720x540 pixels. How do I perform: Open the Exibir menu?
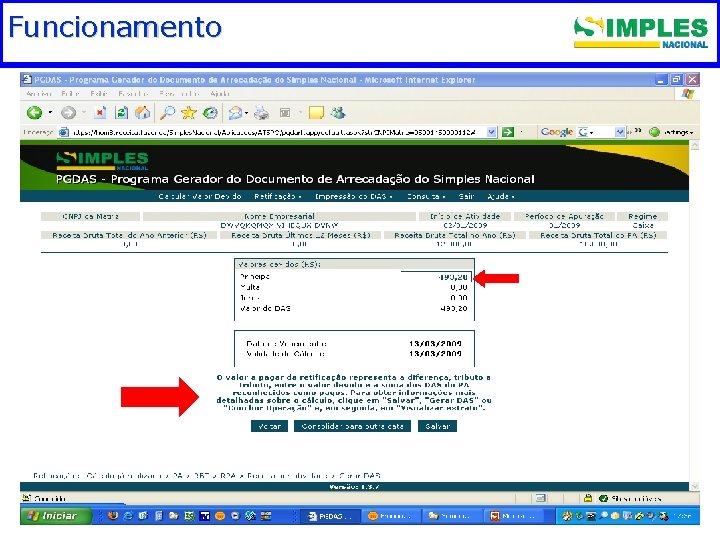click(99, 94)
